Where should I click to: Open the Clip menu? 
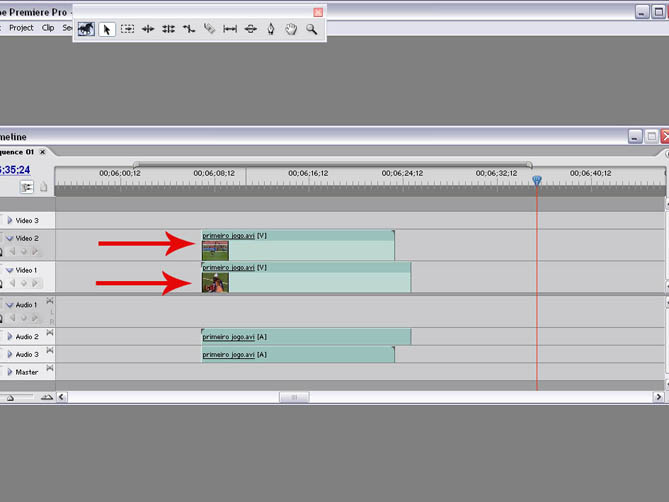(x=48, y=28)
